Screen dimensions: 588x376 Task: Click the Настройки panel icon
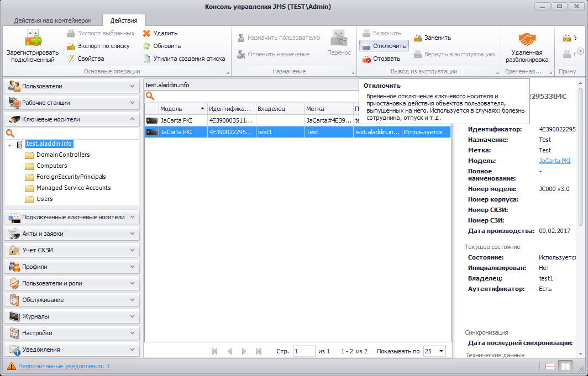click(14, 333)
